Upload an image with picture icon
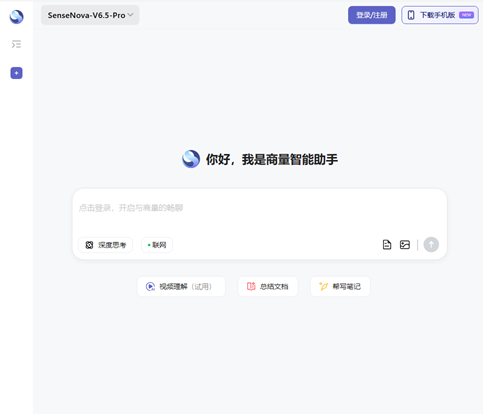The image size is (483, 414). (405, 245)
